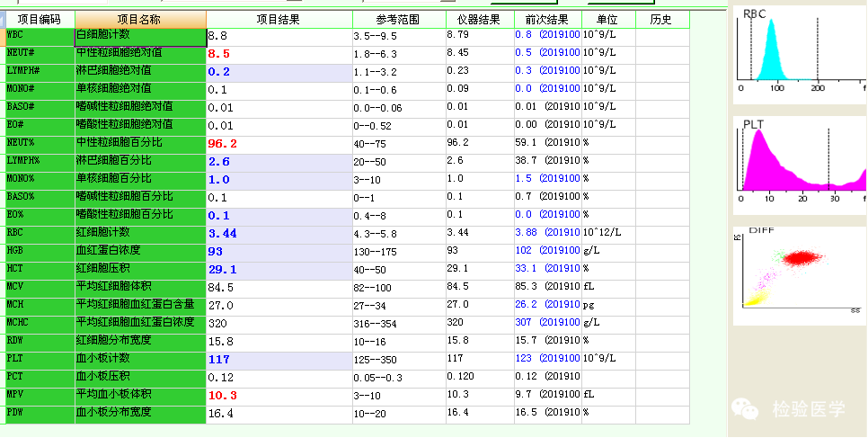Viewport: 868px width, 438px height.
Task: Select the 红细胞压积 name cell
Action: [x=140, y=271]
